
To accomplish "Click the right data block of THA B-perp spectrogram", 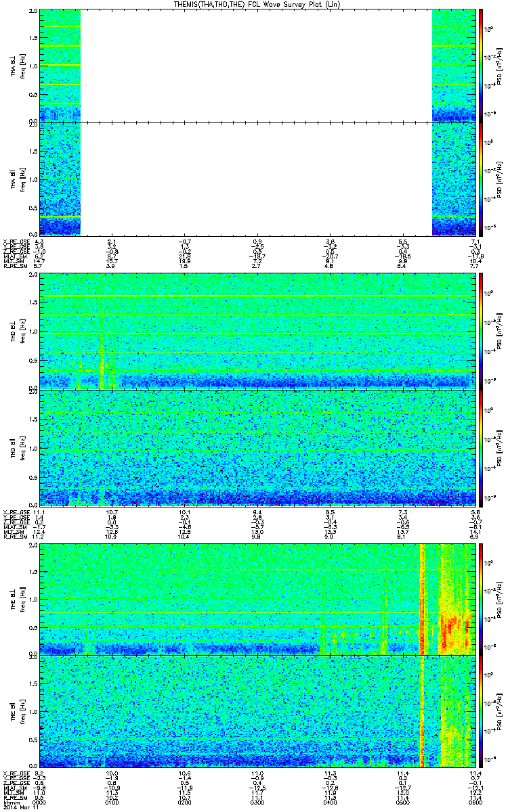I will click(453, 66).
